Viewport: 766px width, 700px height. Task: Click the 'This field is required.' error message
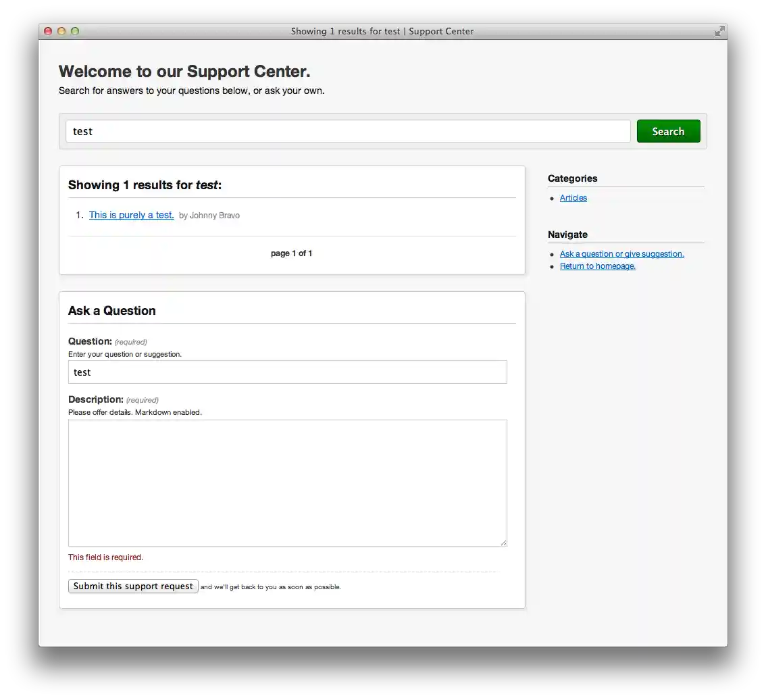point(105,557)
